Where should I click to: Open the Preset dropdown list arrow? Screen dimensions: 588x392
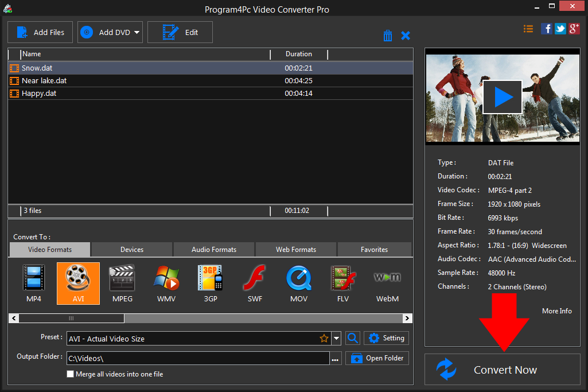(x=337, y=339)
